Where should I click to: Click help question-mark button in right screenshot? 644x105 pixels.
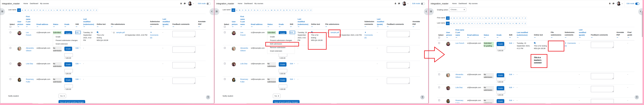click(637, 97)
